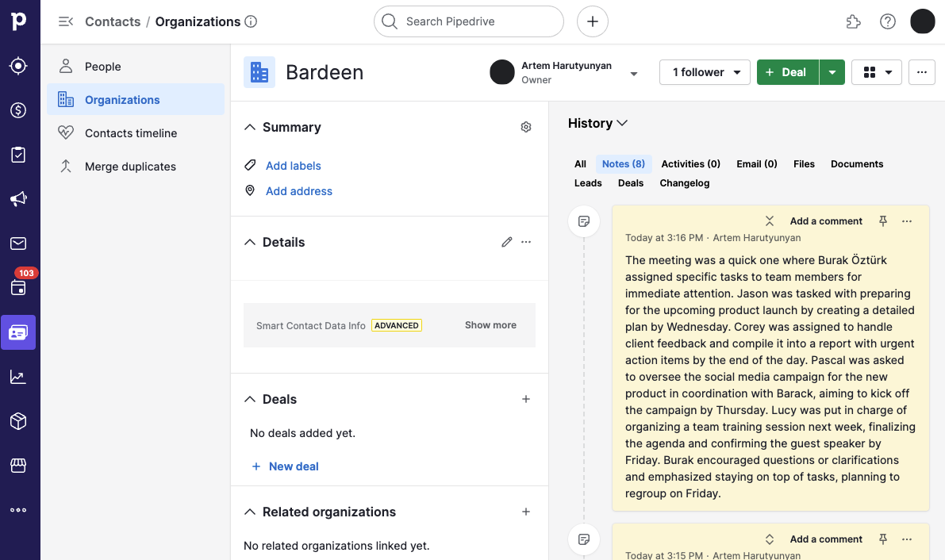Expand the 3:15 PM note
Image resolution: width=945 pixels, height=560 pixels.
pos(770,539)
